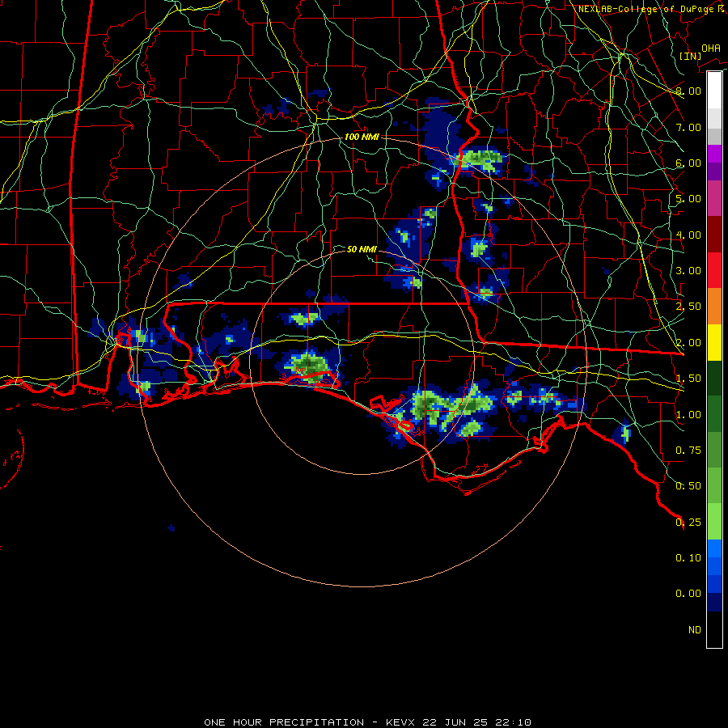The height and width of the screenshot is (728, 728).
Task: Select the bright red swatch beside 3.00
Action: [x=714, y=271]
